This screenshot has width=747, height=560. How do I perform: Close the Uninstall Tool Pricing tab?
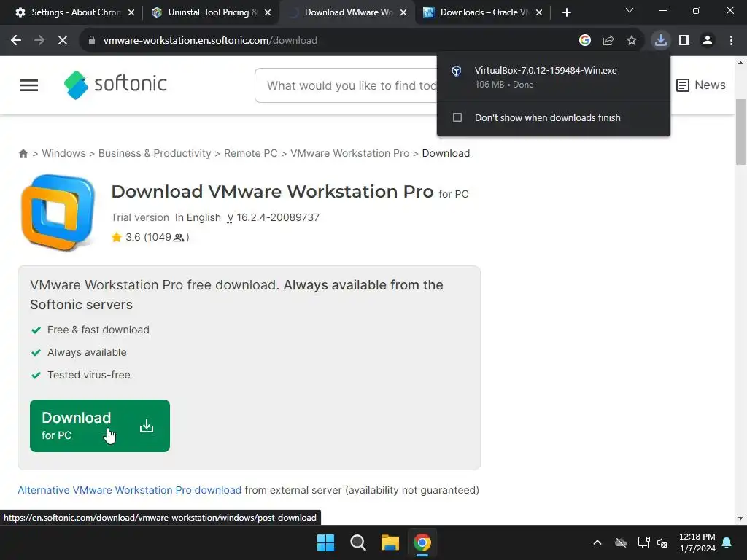pos(268,12)
